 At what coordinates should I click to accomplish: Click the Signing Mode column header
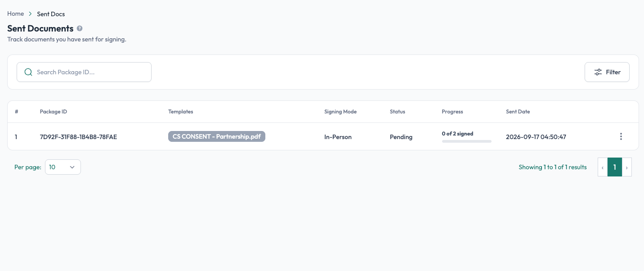click(x=340, y=112)
